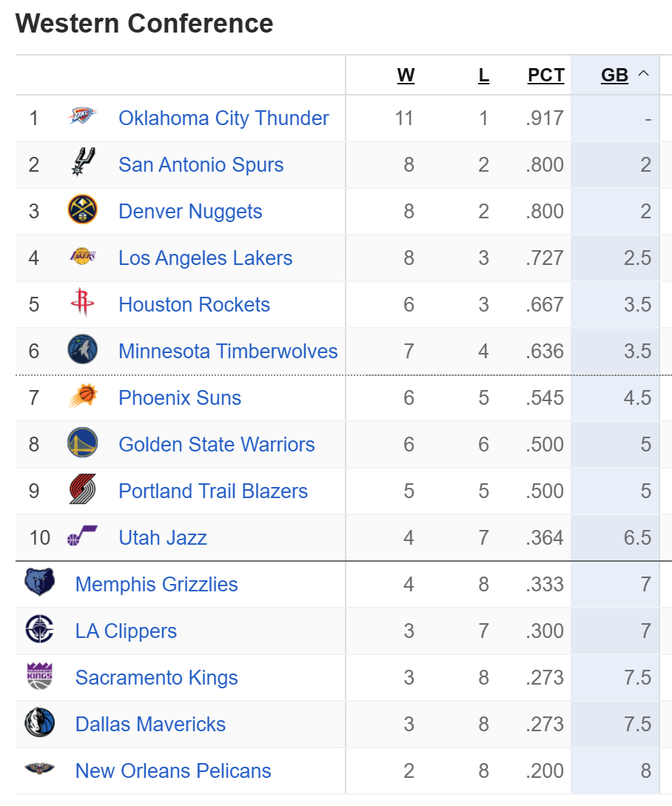Click the Phoenix Suns logo icon

(82, 397)
